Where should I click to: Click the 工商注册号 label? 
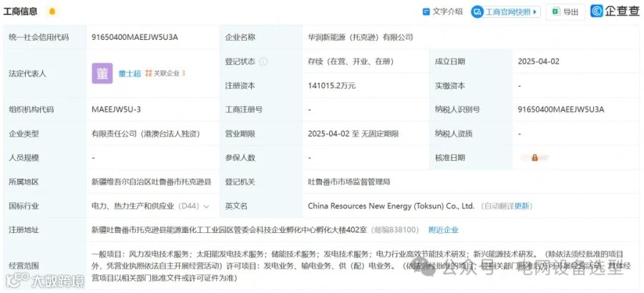(x=244, y=109)
